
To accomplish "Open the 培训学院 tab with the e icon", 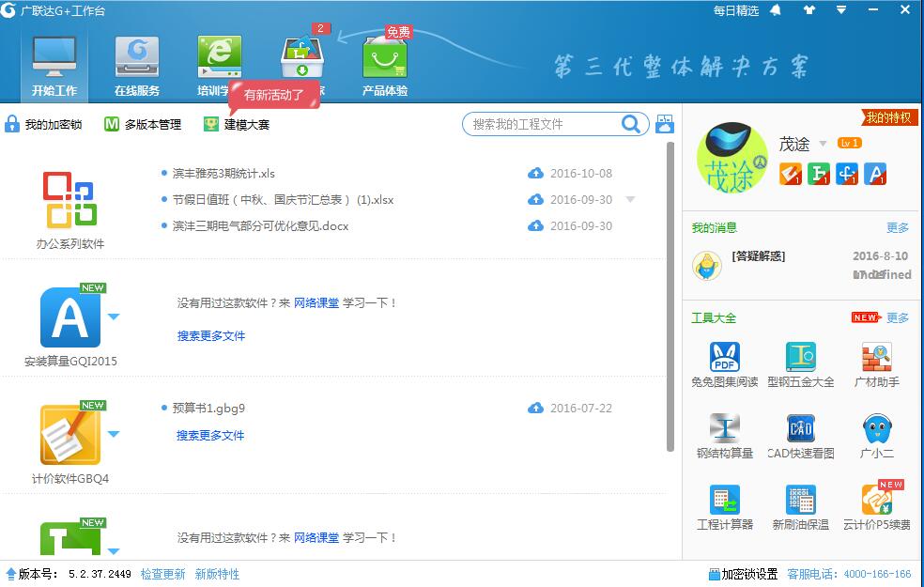I will 219,59.
